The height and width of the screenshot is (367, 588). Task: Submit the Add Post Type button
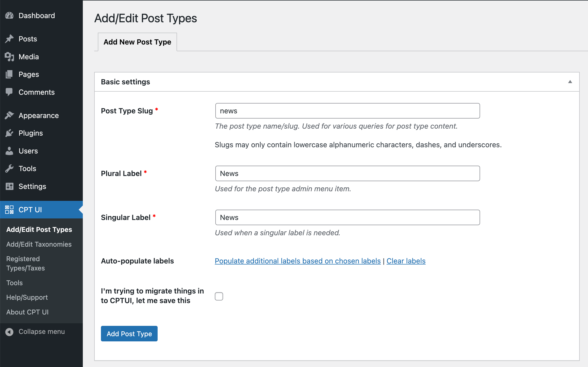(129, 334)
